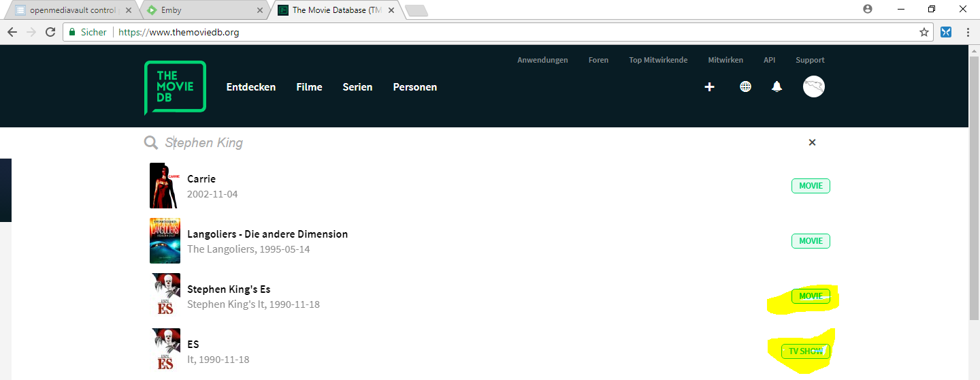Reload the current page
980x380 pixels.
(50, 32)
